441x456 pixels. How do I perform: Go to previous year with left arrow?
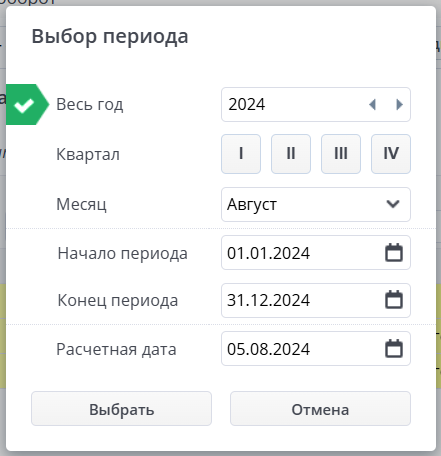[x=372, y=105]
